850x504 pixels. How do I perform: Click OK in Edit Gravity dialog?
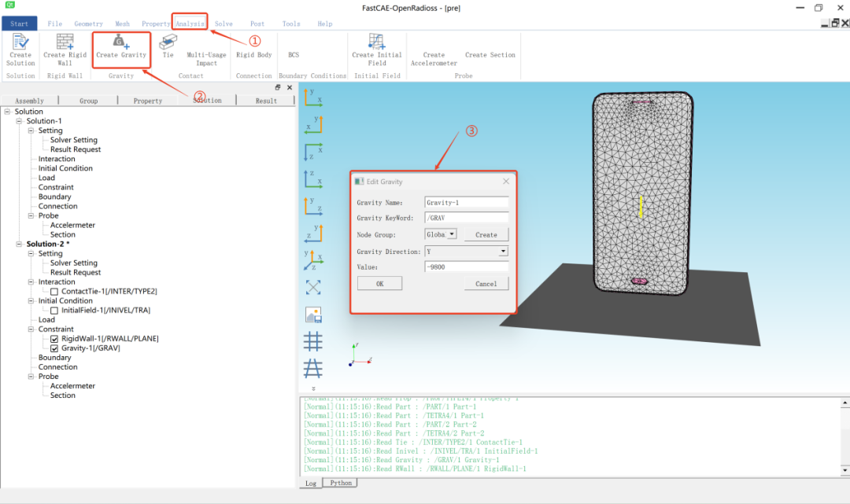tap(379, 284)
